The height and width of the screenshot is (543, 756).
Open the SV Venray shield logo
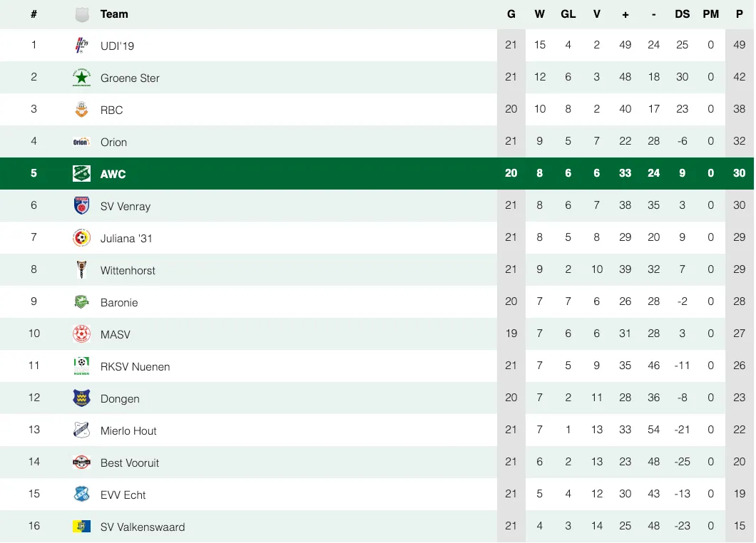tap(81, 206)
